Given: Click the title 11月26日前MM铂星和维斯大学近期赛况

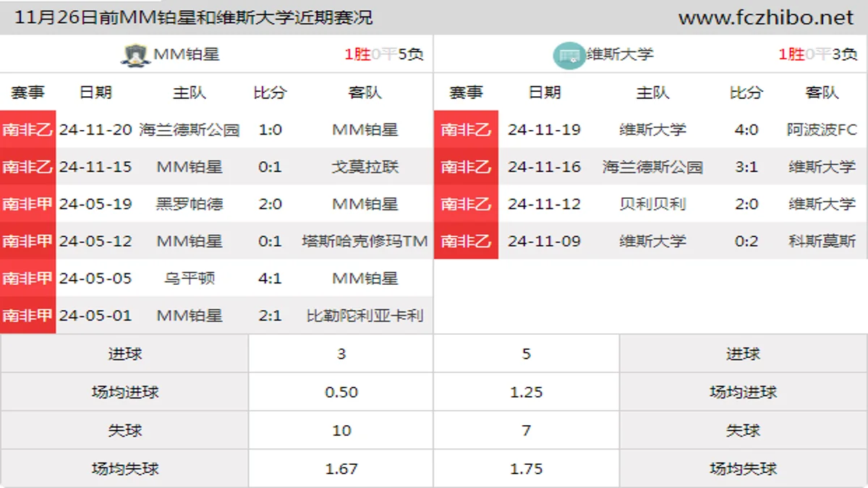Looking at the screenshot, I should 194,17.
